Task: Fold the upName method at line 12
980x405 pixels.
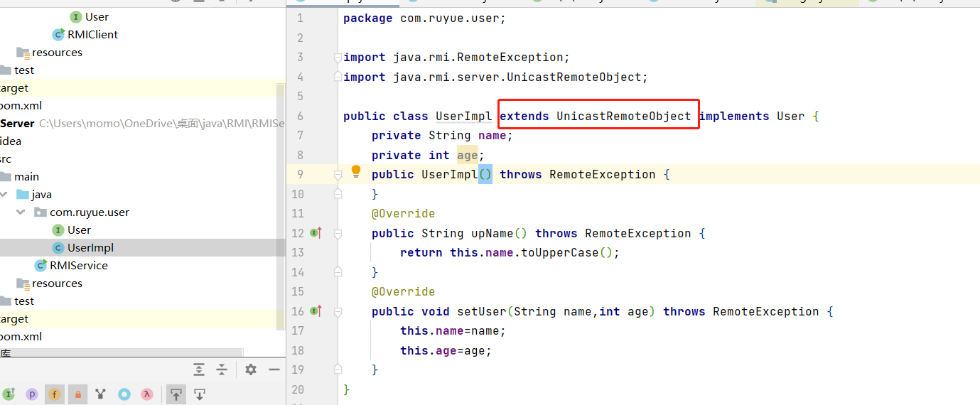Action: [x=338, y=233]
